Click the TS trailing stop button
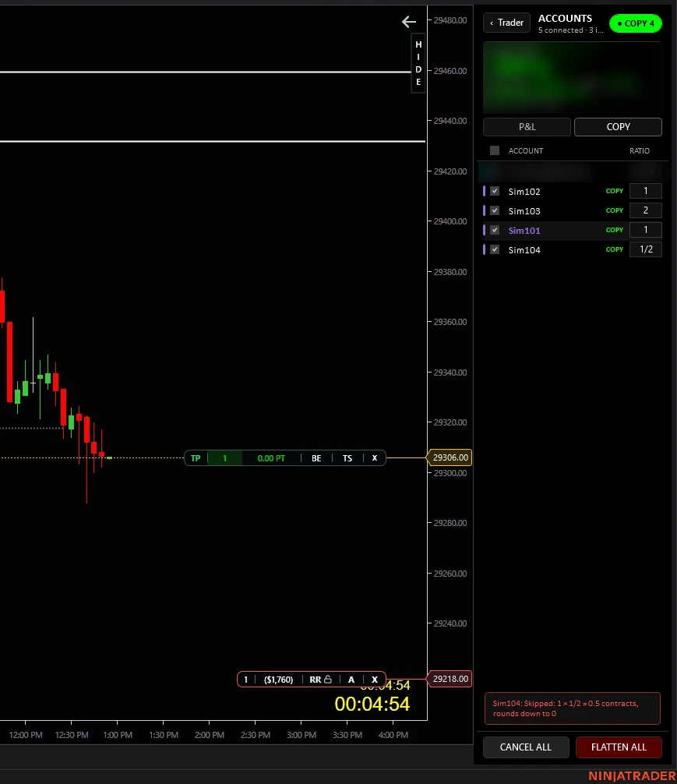Screen dimensions: 677x784 [347, 458]
